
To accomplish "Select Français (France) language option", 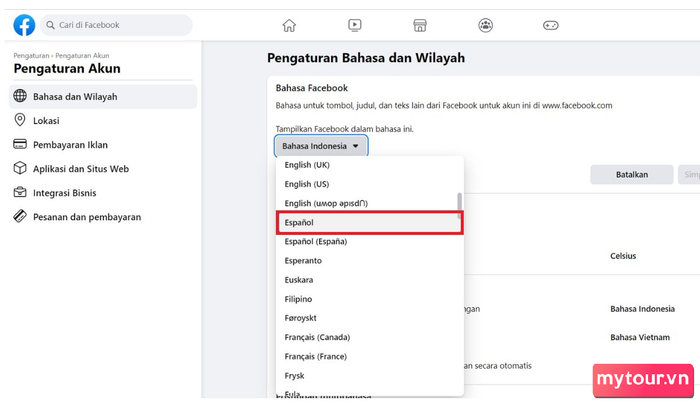I will pos(370,356).
